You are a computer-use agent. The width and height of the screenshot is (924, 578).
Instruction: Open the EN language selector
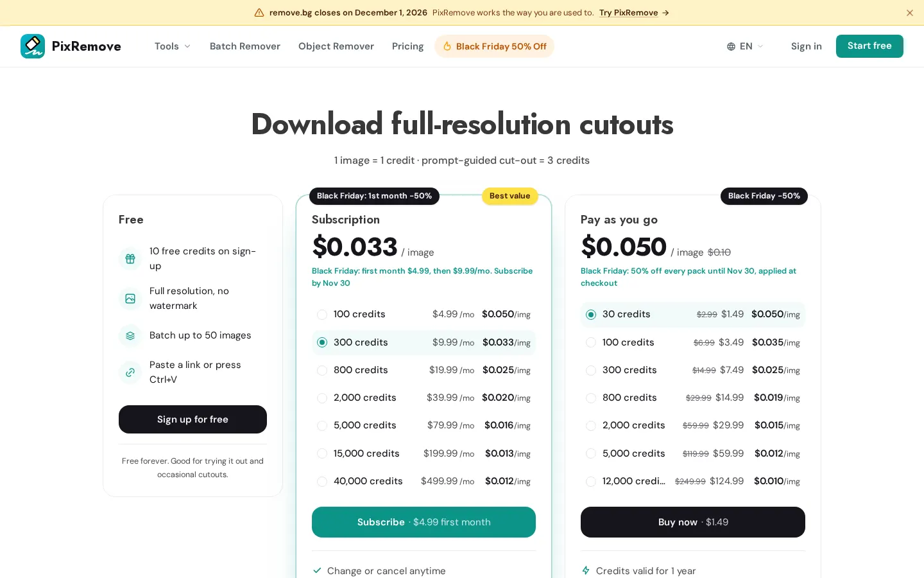(745, 46)
